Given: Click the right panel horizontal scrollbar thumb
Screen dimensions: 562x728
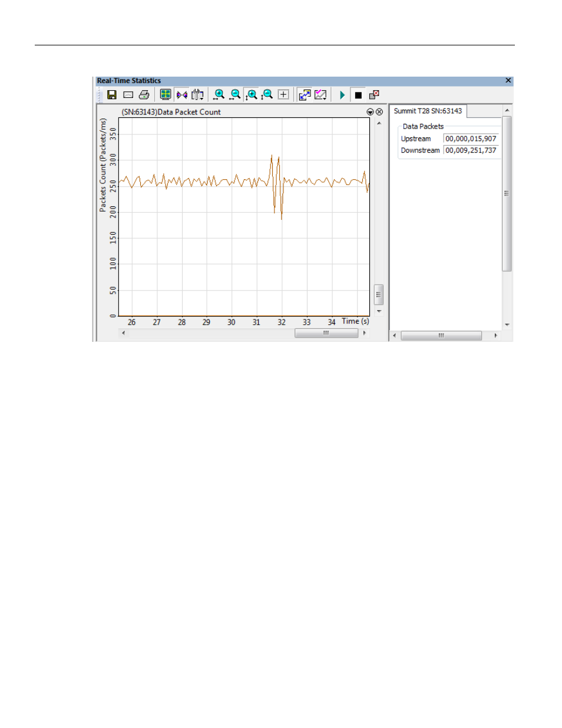Looking at the screenshot, I should click(x=441, y=335).
